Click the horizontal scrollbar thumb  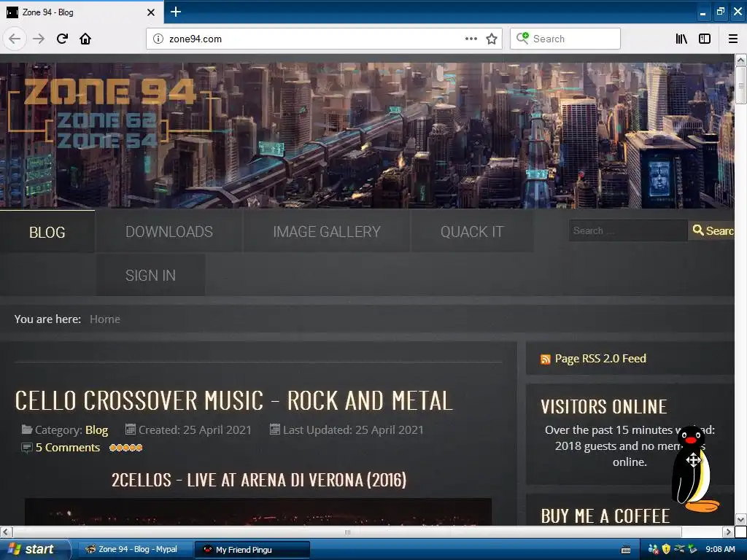[x=347, y=532]
